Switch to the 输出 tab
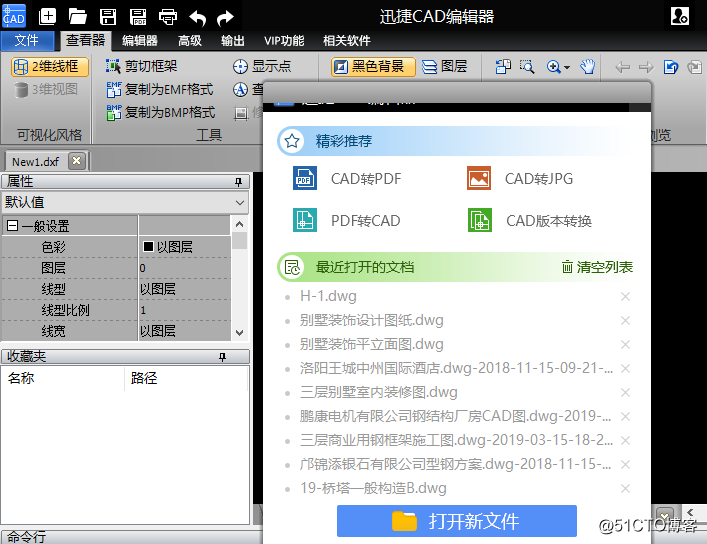Viewport: 707px width, 544px height. [233, 41]
